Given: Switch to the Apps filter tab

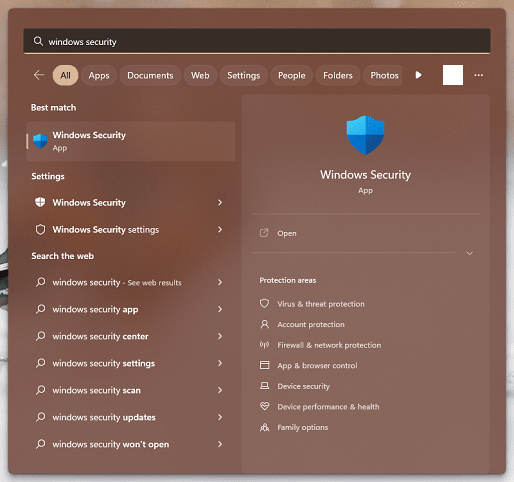Looking at the screenshot, I should point(99,75).
